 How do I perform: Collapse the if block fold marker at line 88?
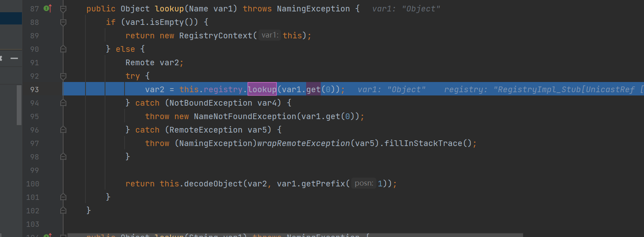63,22
